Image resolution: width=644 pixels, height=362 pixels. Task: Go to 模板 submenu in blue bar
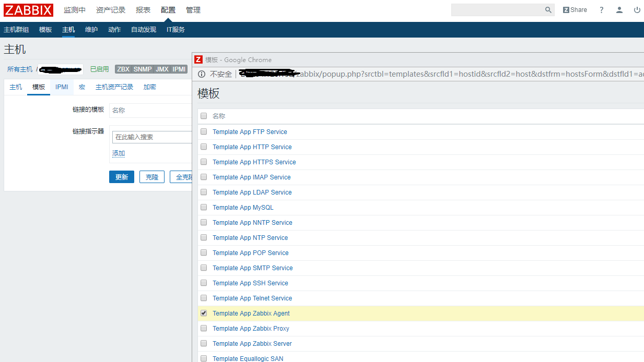click(x=45, y=30)
